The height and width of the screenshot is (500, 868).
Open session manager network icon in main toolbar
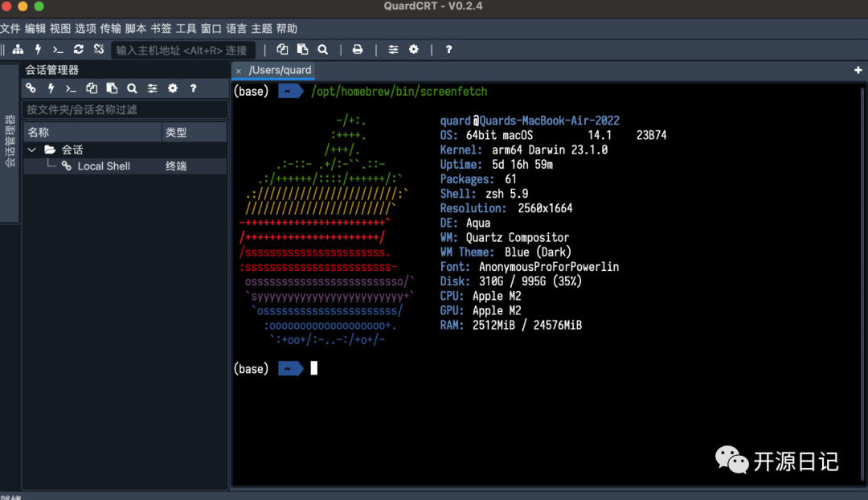(18, 49)
